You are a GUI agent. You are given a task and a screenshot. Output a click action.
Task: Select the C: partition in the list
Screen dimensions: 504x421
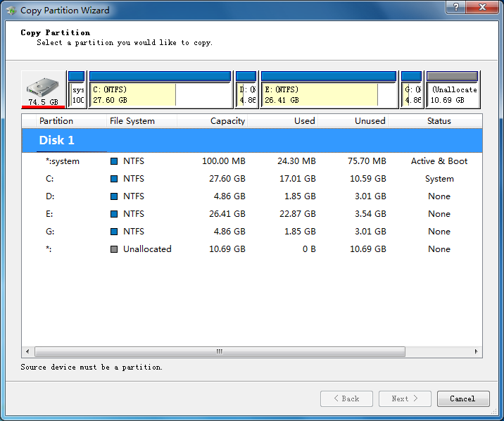click(252, 179)
